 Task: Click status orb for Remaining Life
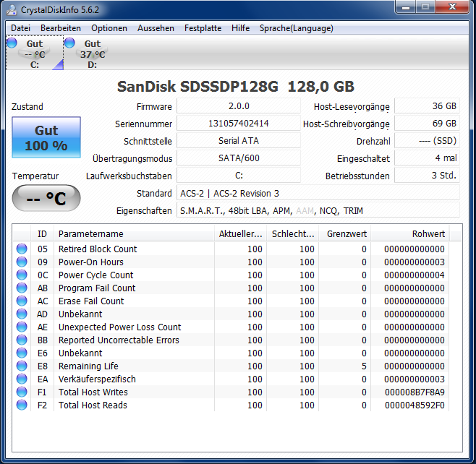tap(22, 366)
